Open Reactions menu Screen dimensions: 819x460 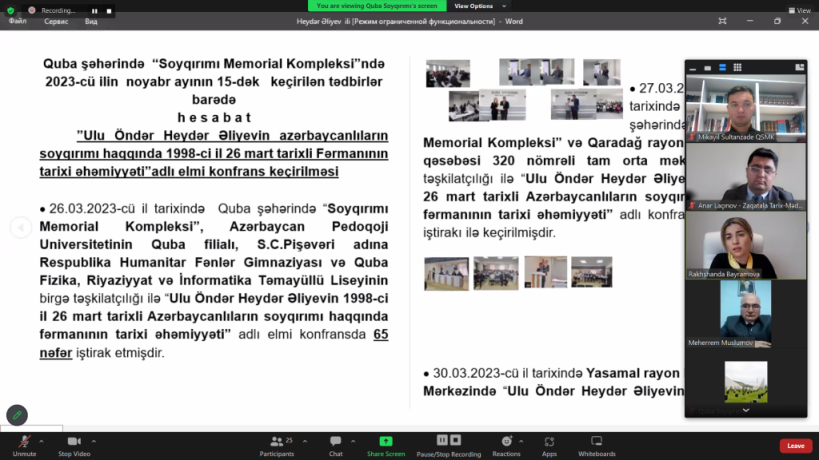pos(506,446)
